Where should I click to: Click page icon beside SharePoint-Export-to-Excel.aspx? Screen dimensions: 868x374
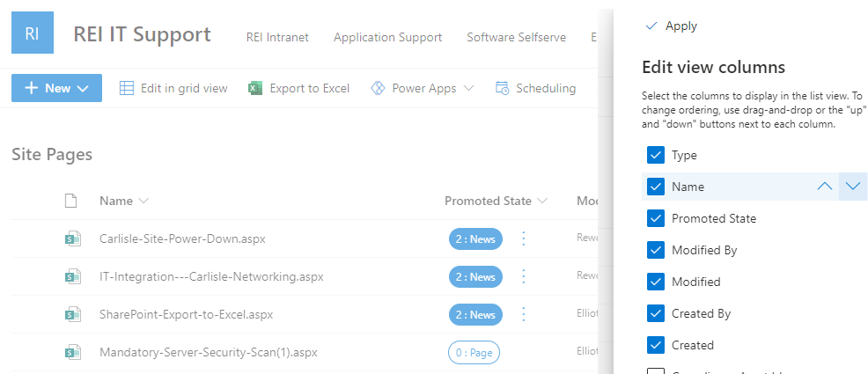[x=72, y=314]
